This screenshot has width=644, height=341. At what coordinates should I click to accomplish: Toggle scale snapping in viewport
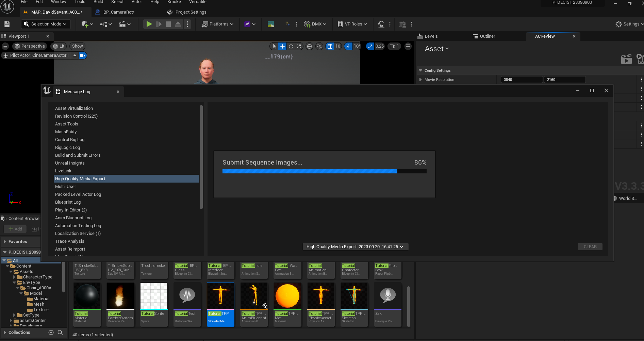(370, 46)
